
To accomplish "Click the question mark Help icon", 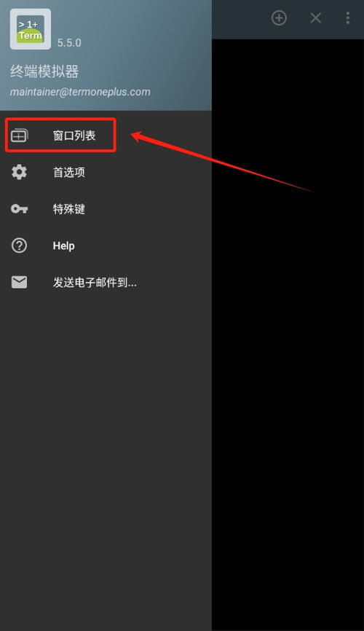I will pos(20,246).
